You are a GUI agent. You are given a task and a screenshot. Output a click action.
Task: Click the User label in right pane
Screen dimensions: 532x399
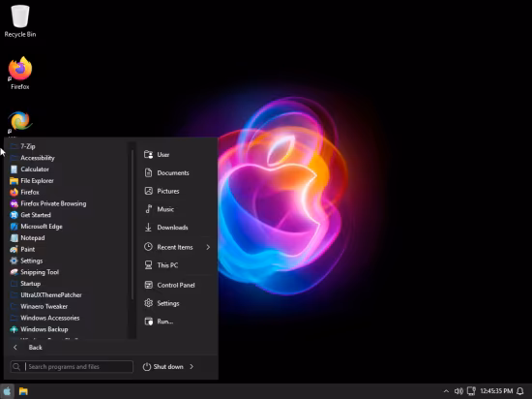[163, 155]
